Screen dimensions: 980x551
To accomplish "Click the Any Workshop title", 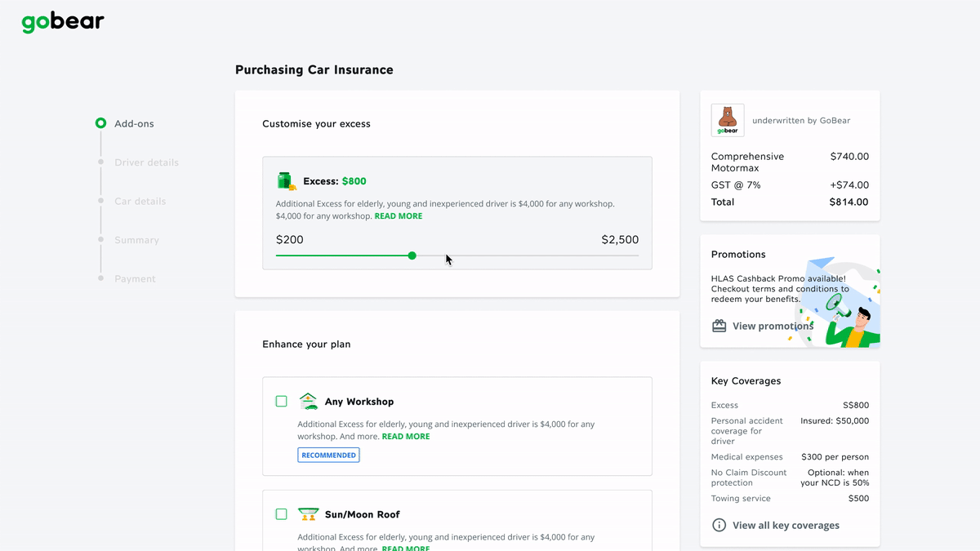I will point(359,402).
